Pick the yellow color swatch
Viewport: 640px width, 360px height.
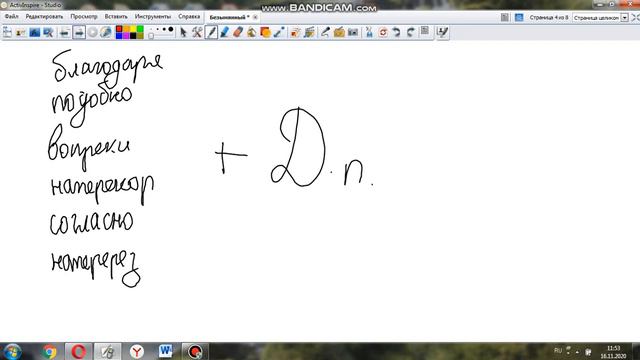pos(133,29)
